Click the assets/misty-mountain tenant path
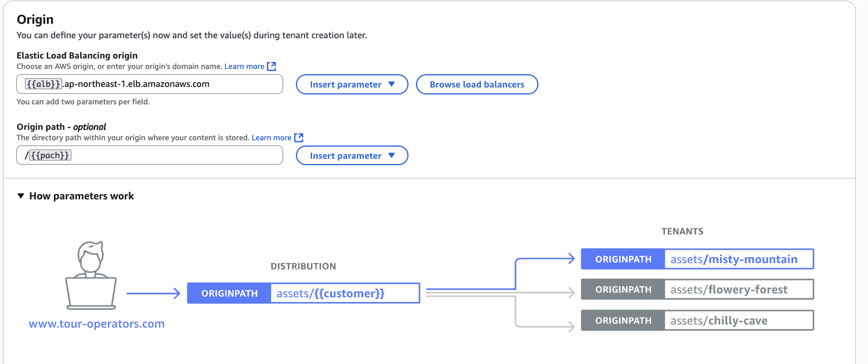868x364 pixels. click(x=739, y=259)
